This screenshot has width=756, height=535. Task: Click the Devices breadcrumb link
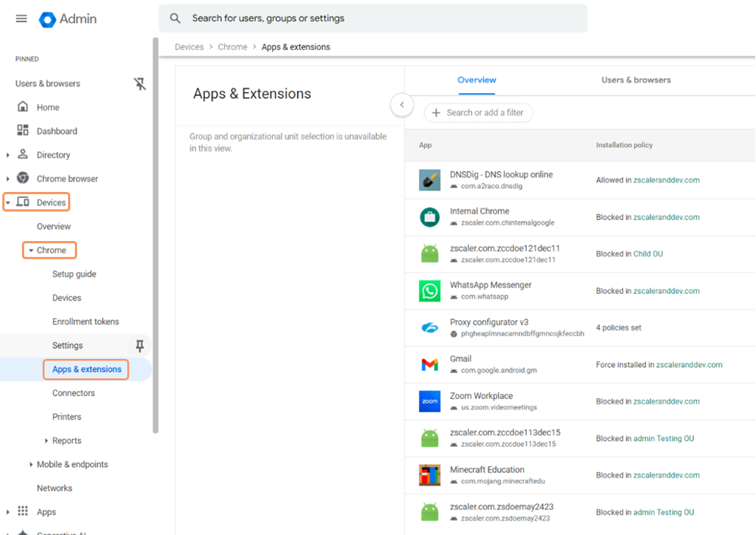[189, 47]
